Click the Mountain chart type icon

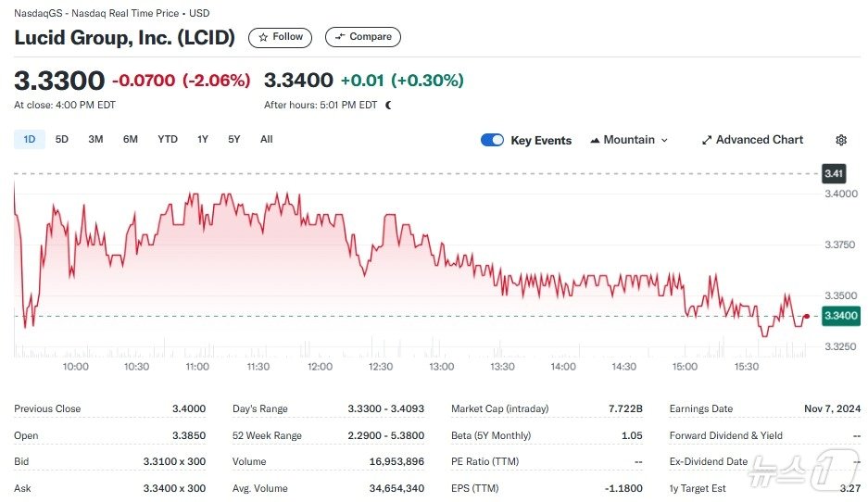(x=595, y=140)
